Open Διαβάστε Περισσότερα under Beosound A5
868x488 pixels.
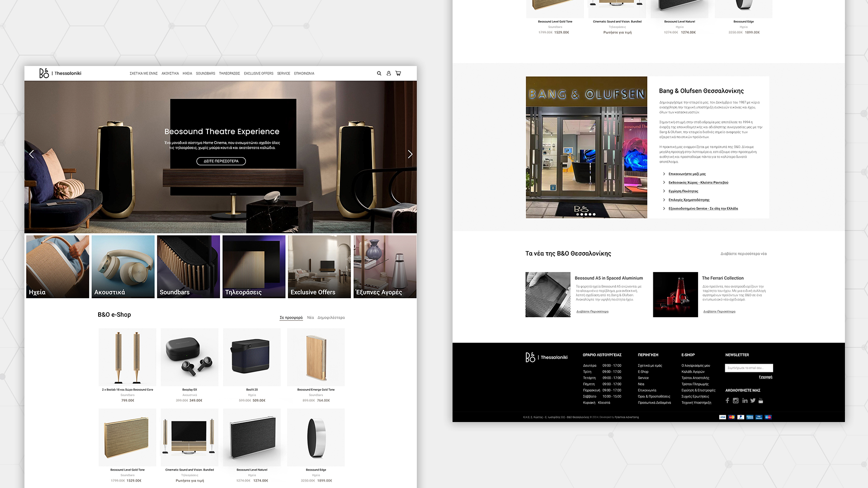point(592,312)
